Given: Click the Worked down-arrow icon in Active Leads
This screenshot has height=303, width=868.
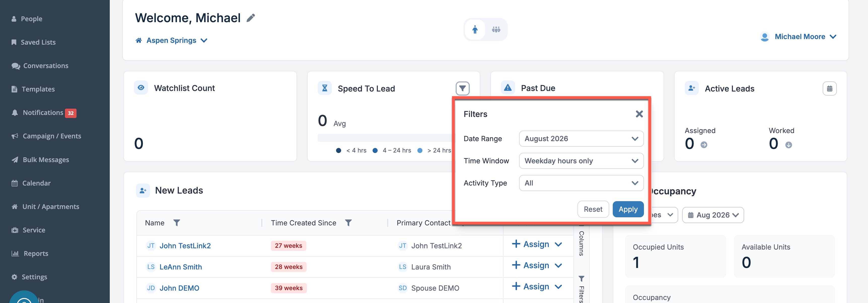Looking at the screenshot, I should 788,145.
